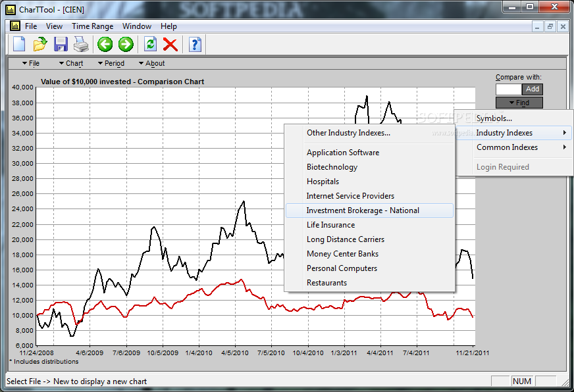Open the Time Range menu
Viewport: 574px width, 392px height.
pyautogui.click(x=93, y=26)
